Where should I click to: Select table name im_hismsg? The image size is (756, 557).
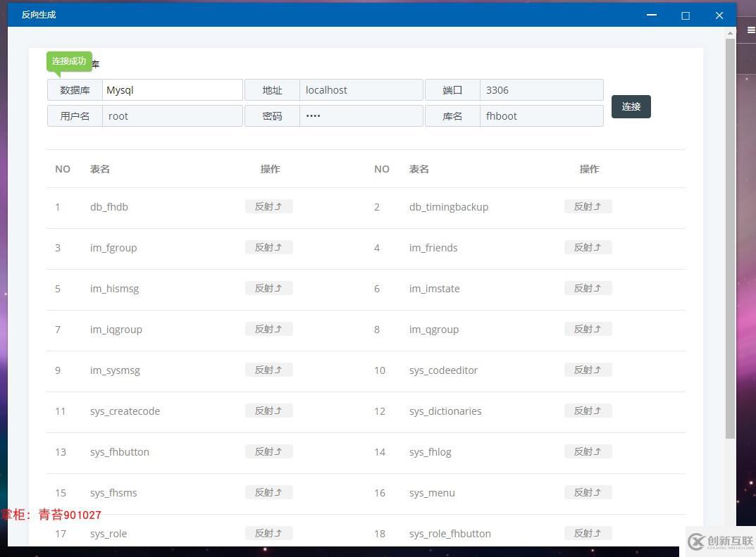114,289
